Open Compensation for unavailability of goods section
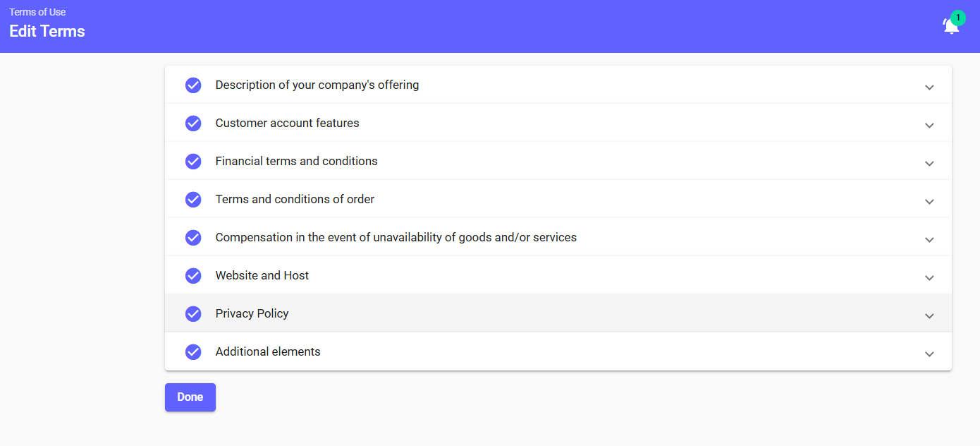Viewport: 980px width, 446px height. (x=396, y=238)
